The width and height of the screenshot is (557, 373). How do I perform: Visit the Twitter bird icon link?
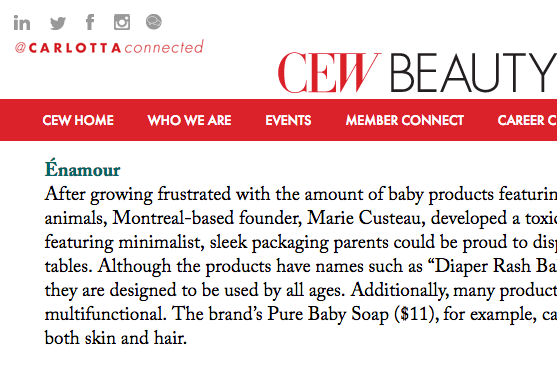pyautogui.click(x=58, y=23)
